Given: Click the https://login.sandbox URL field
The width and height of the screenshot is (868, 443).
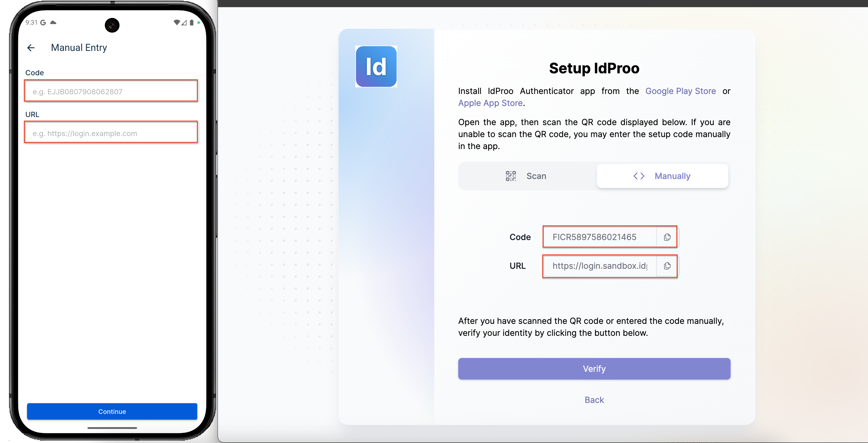Looking at the screenshot, I should 600,266.
